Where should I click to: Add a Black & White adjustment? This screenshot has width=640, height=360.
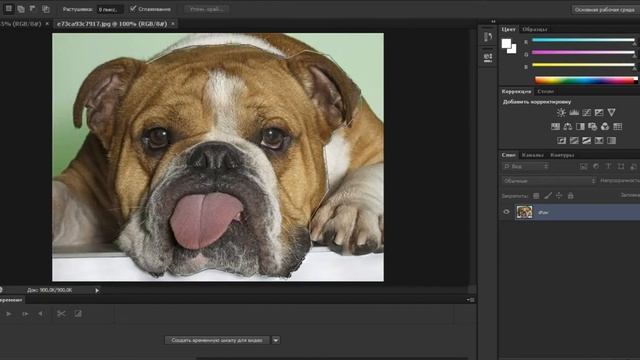[x=580, y=127]
